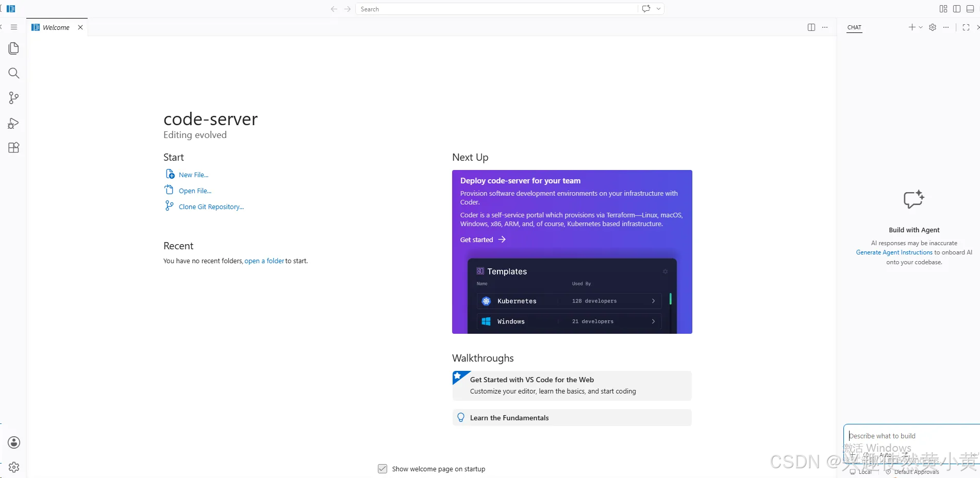Click the lightbulb icon on Learn the Fundamentals
The image size is (980, 478).
461,418
